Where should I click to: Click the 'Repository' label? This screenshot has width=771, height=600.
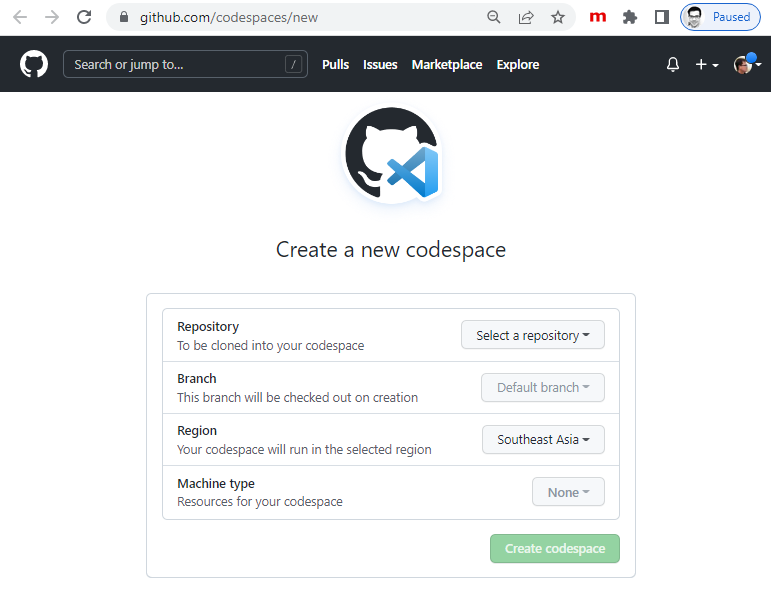point(208,327)
